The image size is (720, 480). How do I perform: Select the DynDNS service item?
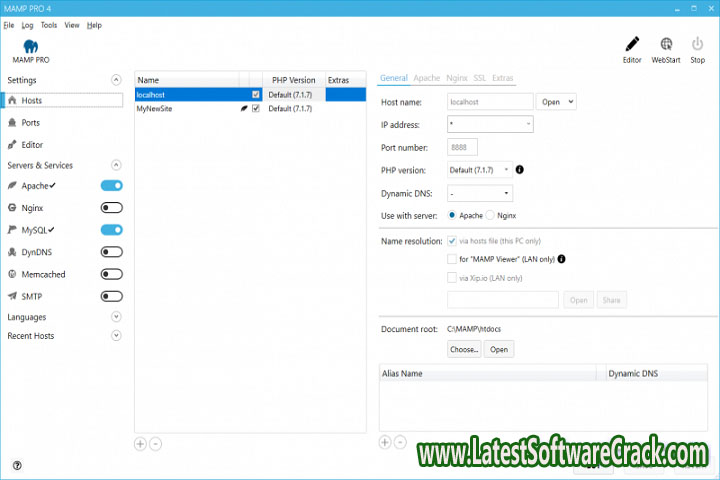tap(30, 252)
